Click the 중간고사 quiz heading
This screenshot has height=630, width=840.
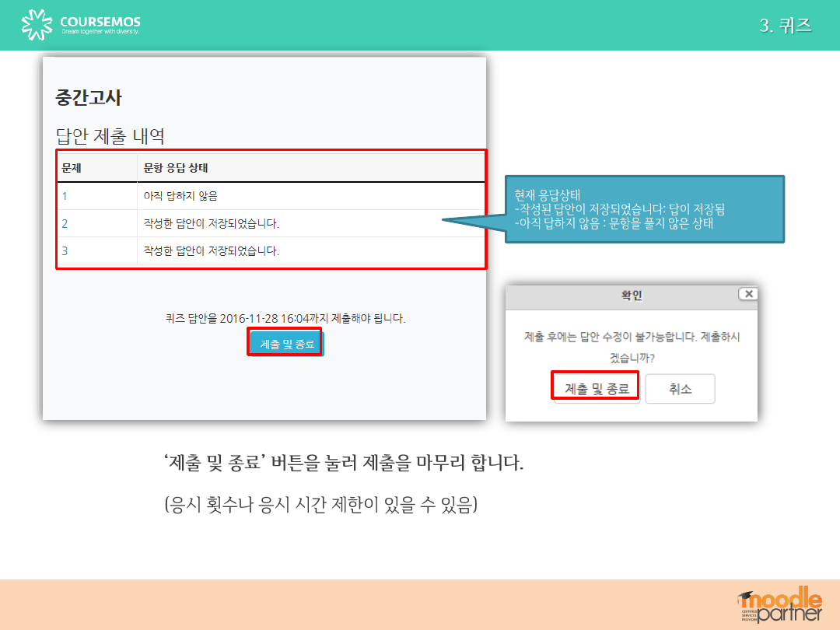[x=89, y=97]
